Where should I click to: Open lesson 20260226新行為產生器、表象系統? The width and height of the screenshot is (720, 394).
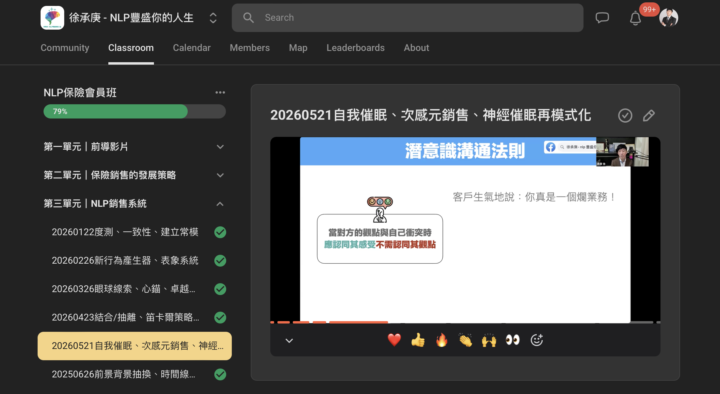coord(125,260)
